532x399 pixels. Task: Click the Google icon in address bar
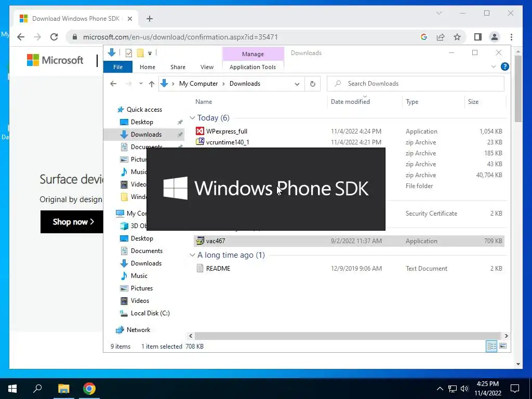click(x=424, y=37)
